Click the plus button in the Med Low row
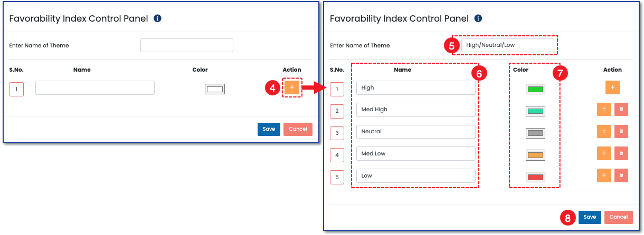This screenshot has width=644, height=235. [604, 153]
